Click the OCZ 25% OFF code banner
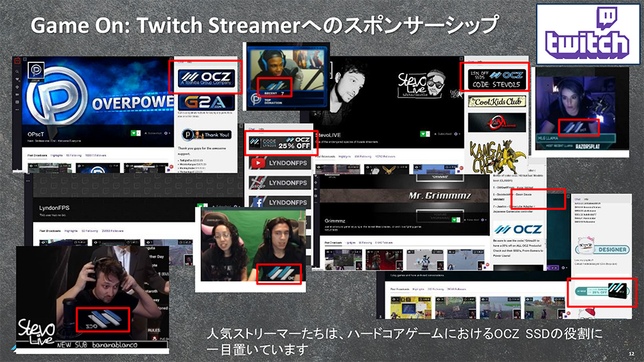The image size is (644, 362). pyautogui.click(x=280, y=143)
